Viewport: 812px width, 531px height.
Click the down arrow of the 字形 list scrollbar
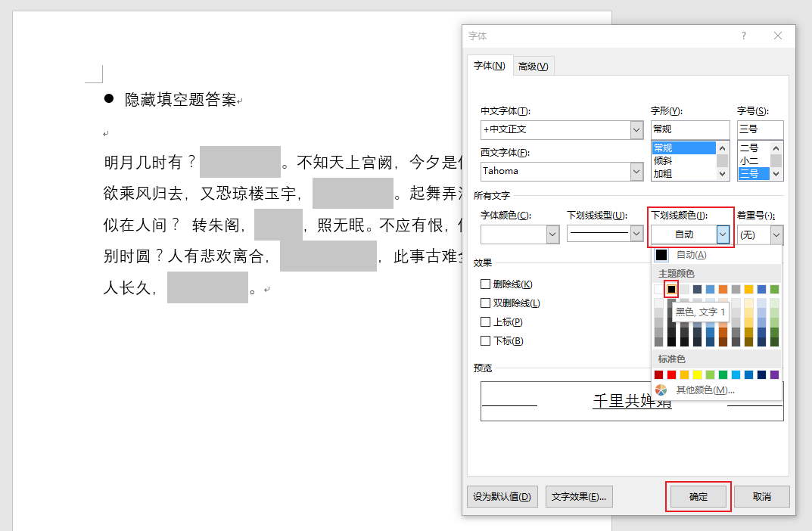click(x=723, y=174)
